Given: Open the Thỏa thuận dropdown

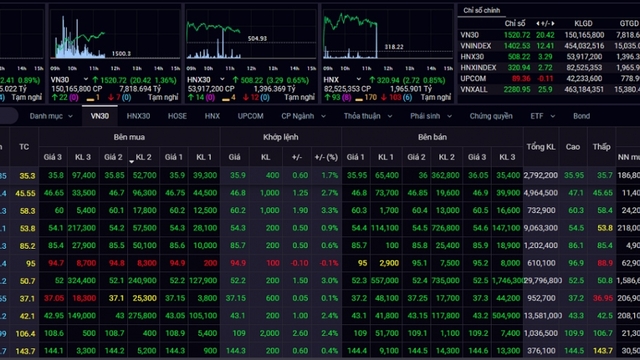Looking at the screenshot, I should (x=368, y=116).
